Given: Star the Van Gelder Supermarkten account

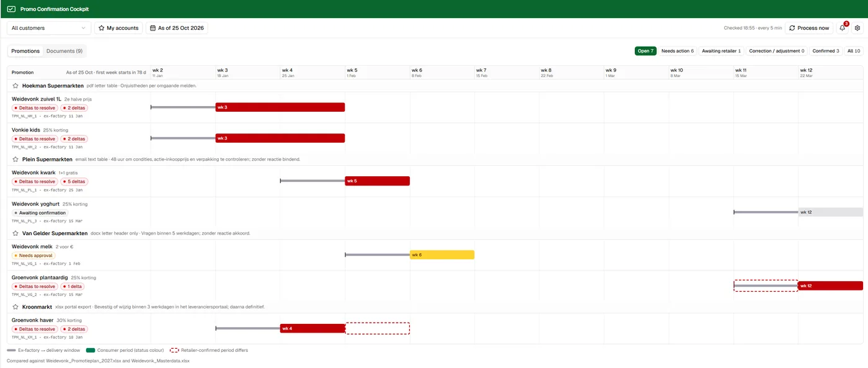Looking at the screenshot, I should [15, 233].
